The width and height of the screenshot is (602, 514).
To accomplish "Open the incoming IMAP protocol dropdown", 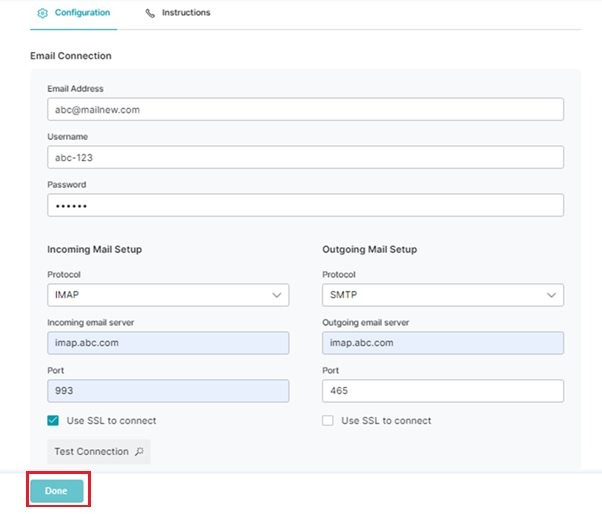I will click(x=168, y=295).
